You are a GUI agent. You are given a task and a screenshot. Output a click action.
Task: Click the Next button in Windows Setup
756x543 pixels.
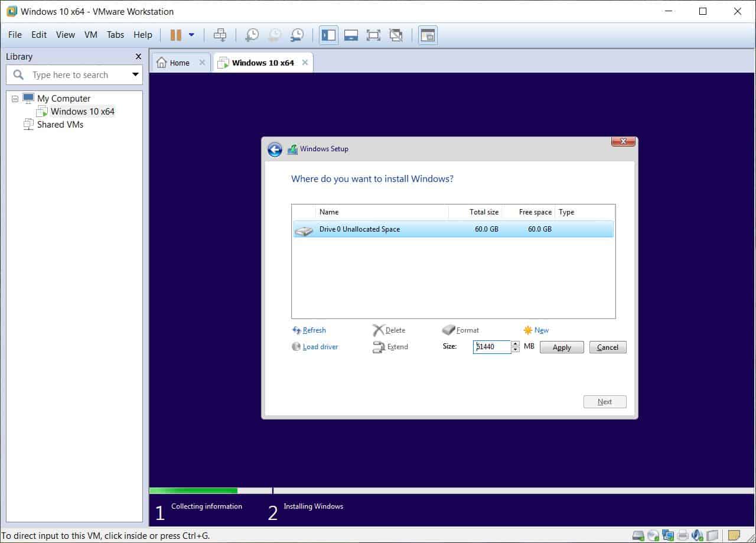click(605, 402)
